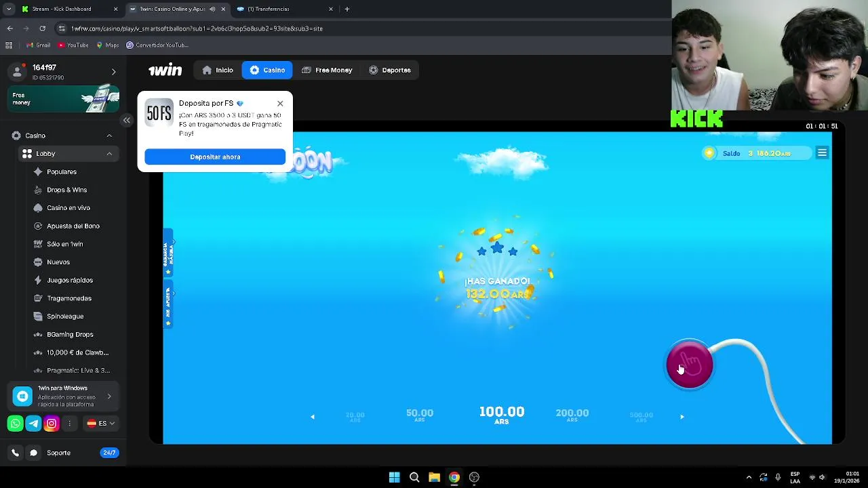The width and height of the screenshot is (868, 488).
Task: Increase bet with right arrow
Action: click(x=682, y=417)
